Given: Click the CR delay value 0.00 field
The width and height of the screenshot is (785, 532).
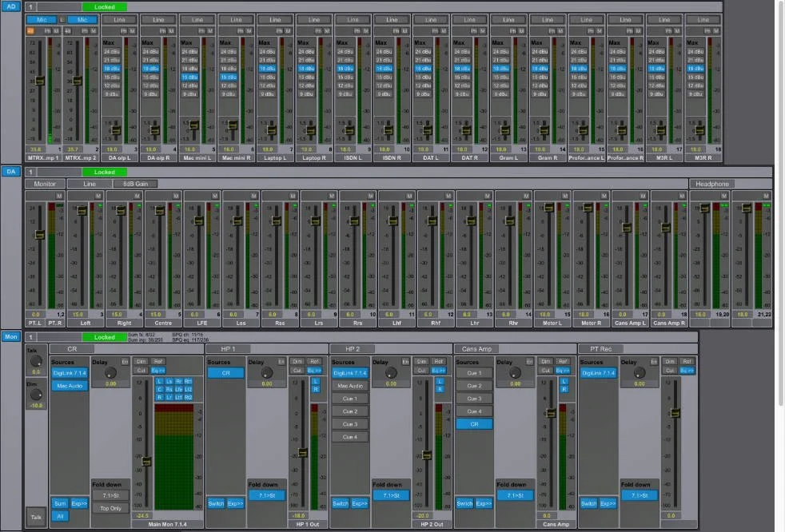Looking at the screenshot, I should 110,384.
